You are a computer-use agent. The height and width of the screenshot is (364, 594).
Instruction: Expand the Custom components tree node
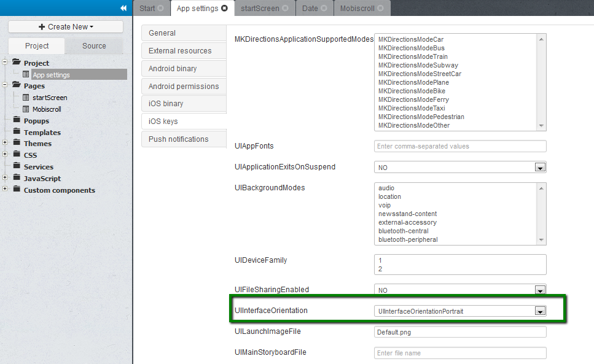pyautogui.click(x=5, y=189)
